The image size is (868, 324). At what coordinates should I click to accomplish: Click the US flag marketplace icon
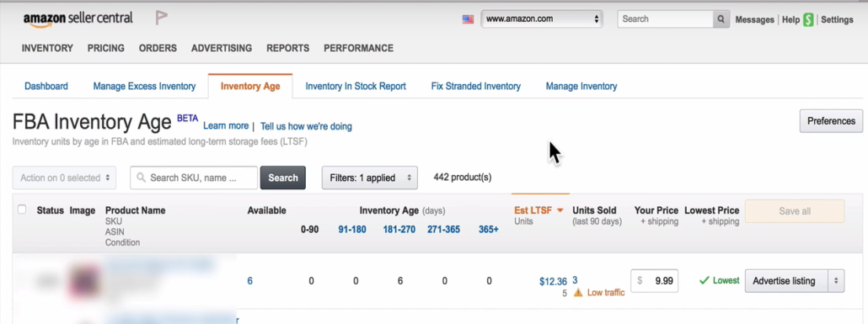tap(468, 19)
